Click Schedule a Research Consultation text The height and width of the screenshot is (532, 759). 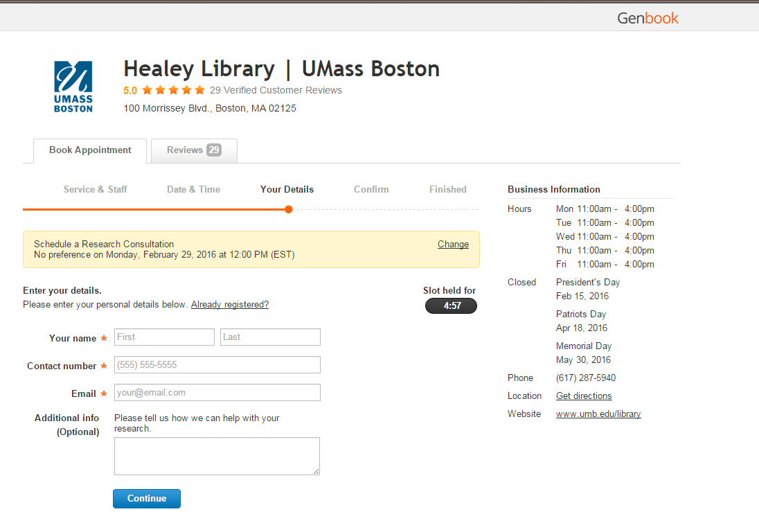coord(104,244)
